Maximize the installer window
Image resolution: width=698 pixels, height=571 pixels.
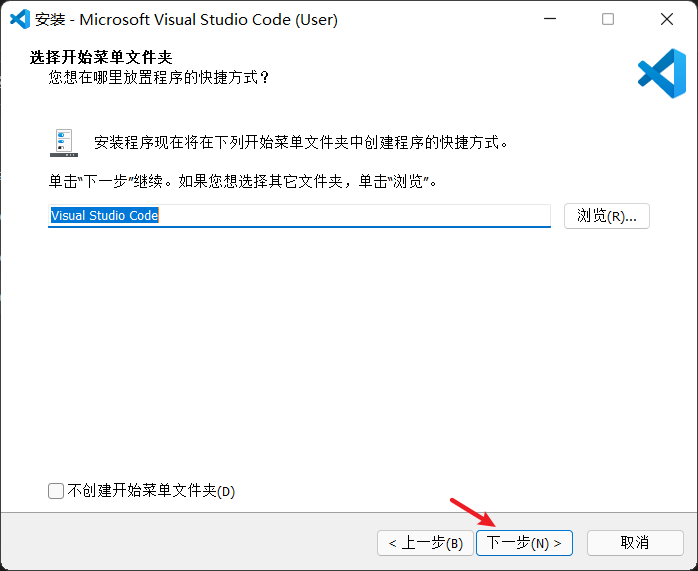[x=608, y=19]
